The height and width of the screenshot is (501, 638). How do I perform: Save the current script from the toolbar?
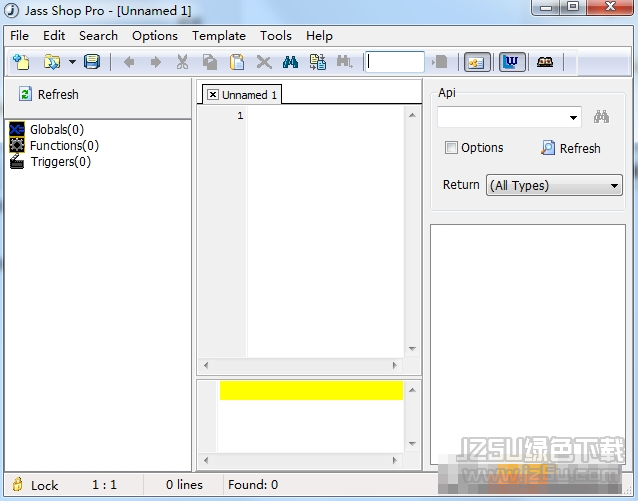tap(92, 62)
